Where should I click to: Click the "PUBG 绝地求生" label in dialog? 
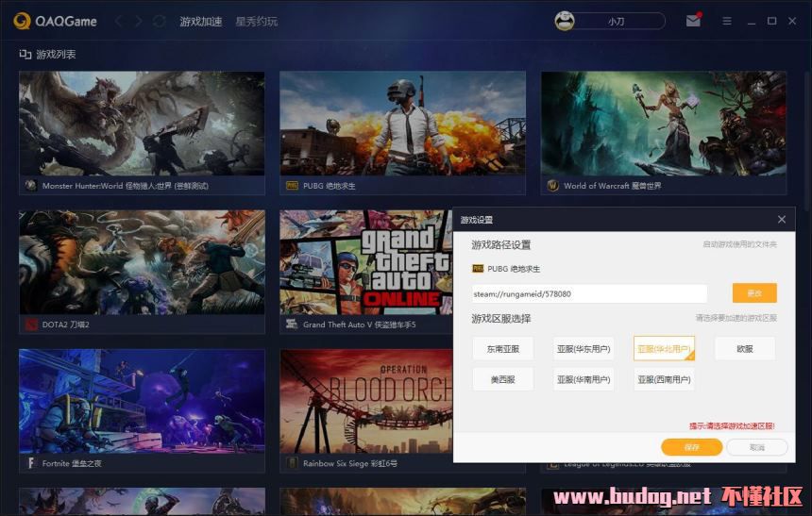(x=514, y=269)
